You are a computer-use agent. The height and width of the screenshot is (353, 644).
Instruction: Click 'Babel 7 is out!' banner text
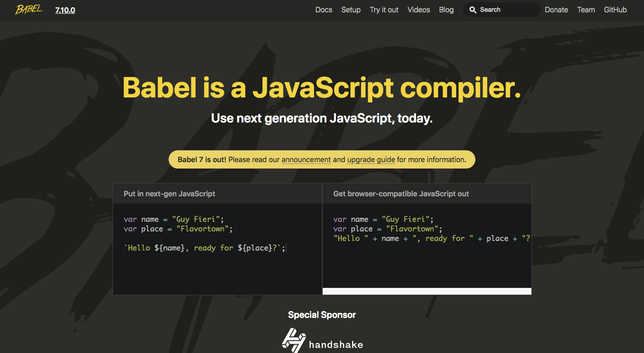202,160
